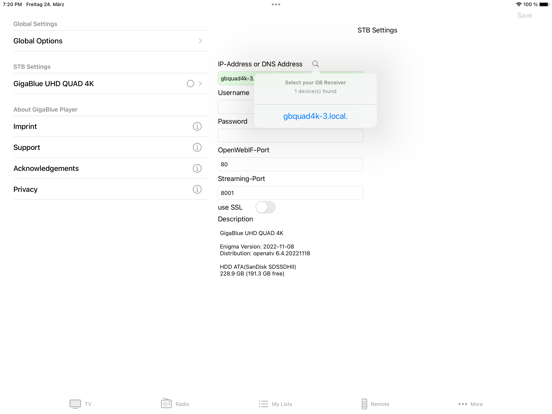Open Acknowledgements info icon

[x=197, y=169]
